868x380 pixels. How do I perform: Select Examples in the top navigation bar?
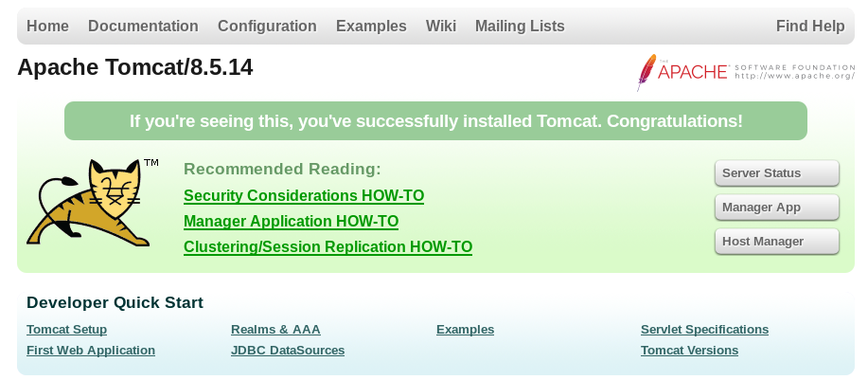[x=371, y=27]
